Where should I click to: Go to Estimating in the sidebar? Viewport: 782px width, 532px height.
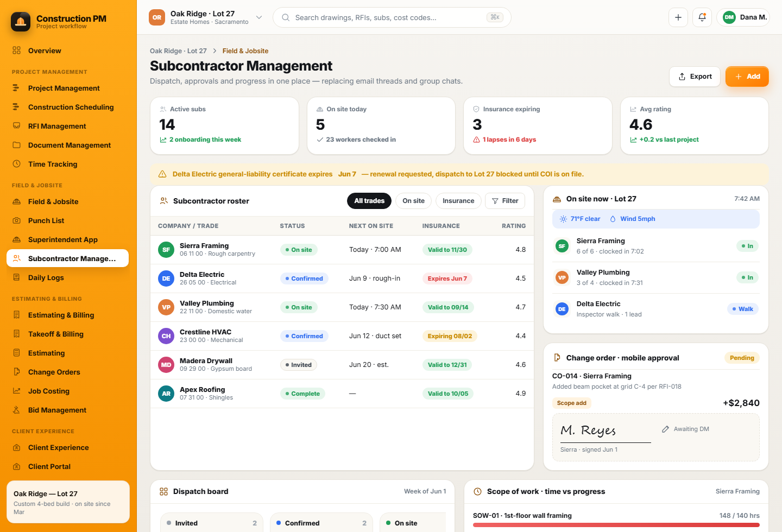(x=67, y=353)
